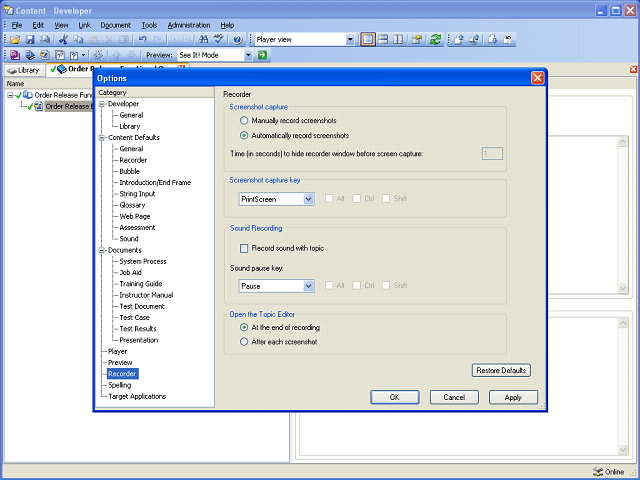This screenshot has height=480, width=640.
Task: Collapse the Content Defaults category node
Action: (102, 138)
